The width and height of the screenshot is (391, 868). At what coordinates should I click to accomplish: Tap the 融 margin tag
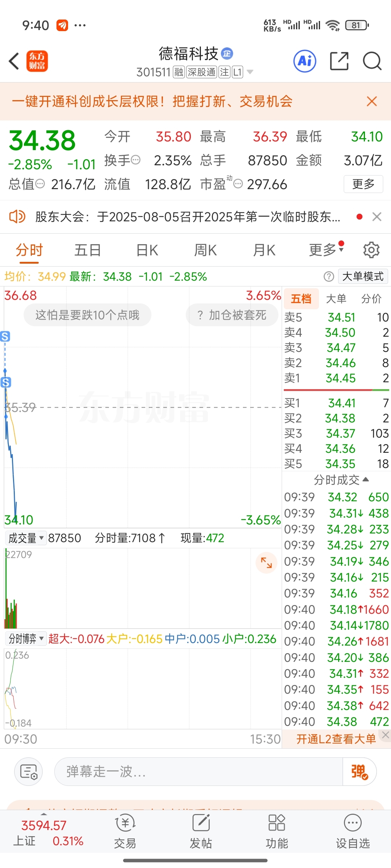[x=179, y=72]
